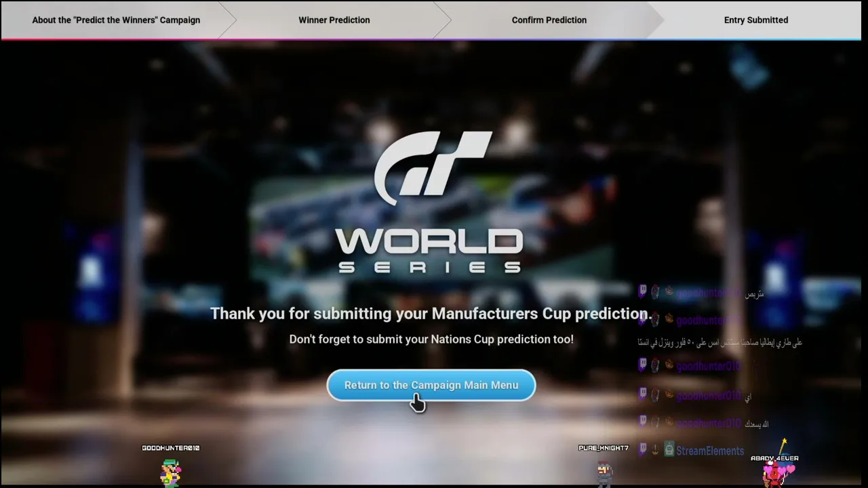Open the About the "Predict the Winners" Campaign step
The height and width of the screenshot is (488, 868).
[116, 20]
